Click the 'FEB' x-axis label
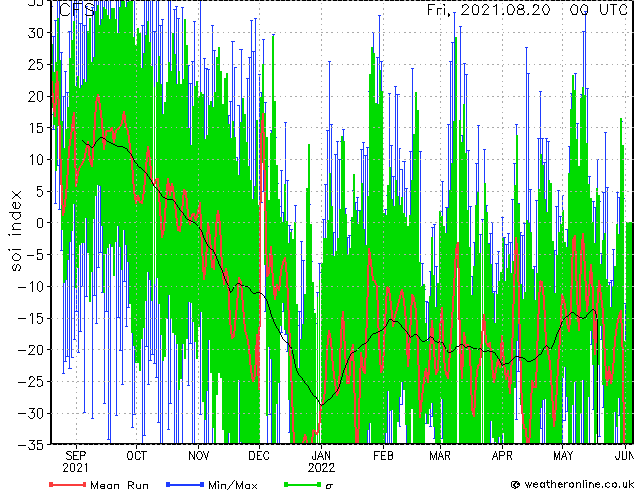The image size is (634, 490). (x=383, y=456)
